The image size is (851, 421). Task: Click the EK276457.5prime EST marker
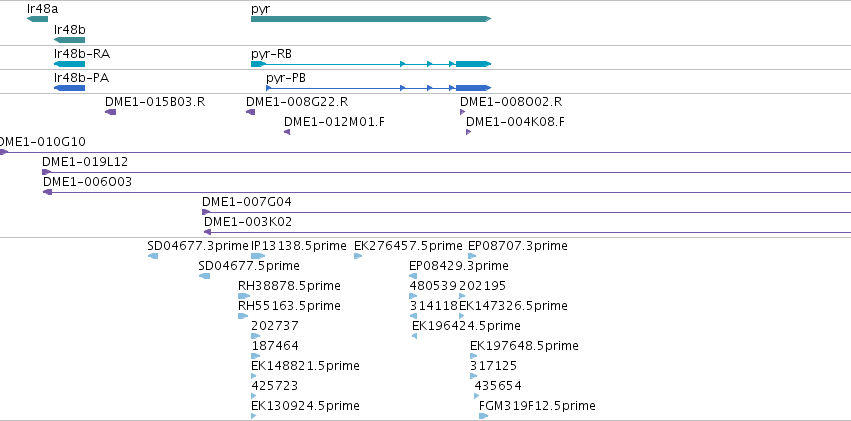pos(358,256)
